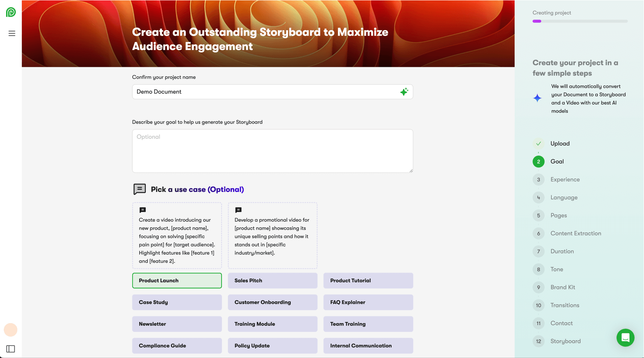The width and height of the screenshot is (644, 358).
Task: Choose the Training Module use case
Action: click(273, 324)
